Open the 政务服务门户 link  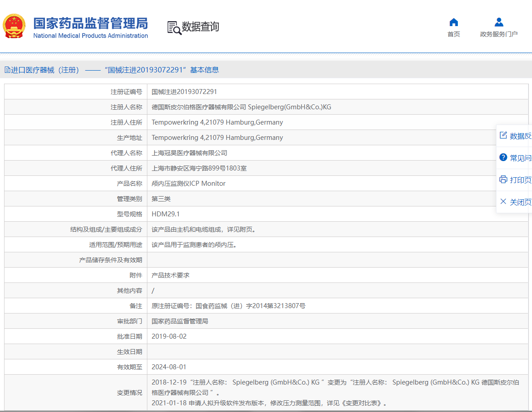tap(499, 34)
